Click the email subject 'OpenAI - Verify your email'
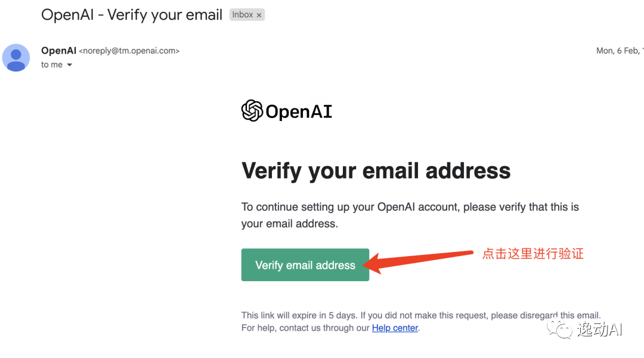The image size is (644, 358). pos(132,15)
